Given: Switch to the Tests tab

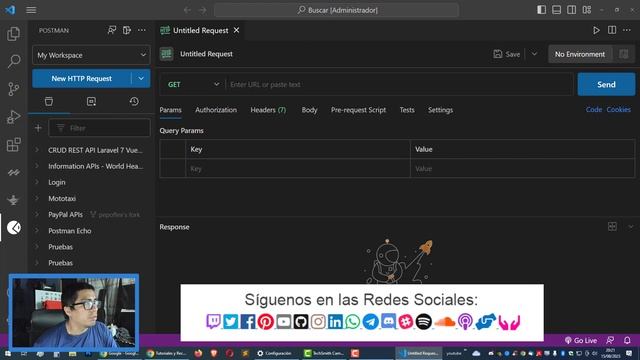Looking at the screenshot, I should (407, 110).
